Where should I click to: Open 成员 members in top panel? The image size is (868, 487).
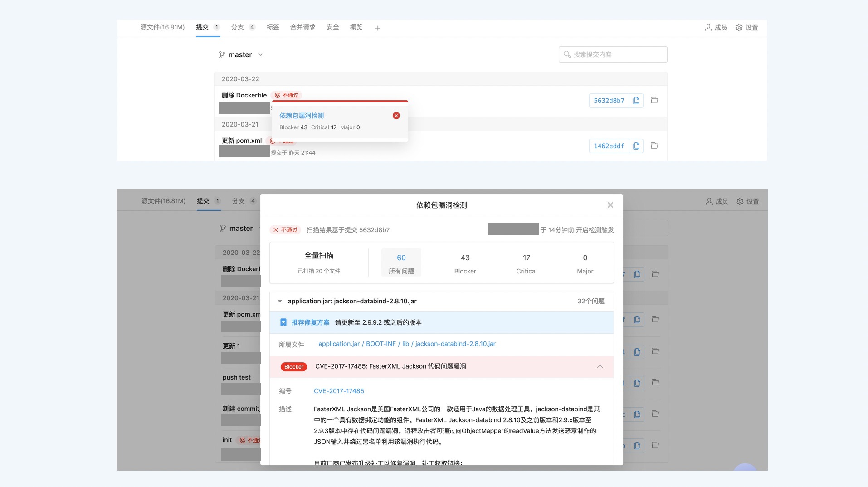[x=716, y=28]
